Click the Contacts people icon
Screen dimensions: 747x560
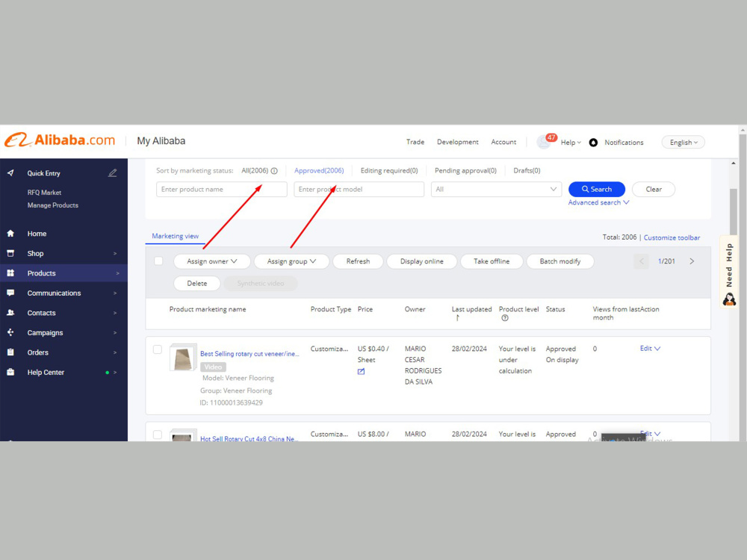pyautogui.click(x=10, y=313)
